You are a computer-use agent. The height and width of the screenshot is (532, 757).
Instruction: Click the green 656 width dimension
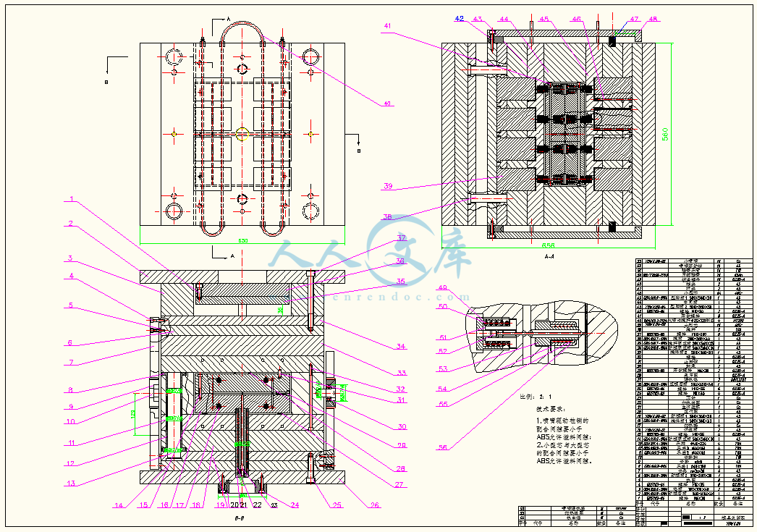tap(549, 245)
